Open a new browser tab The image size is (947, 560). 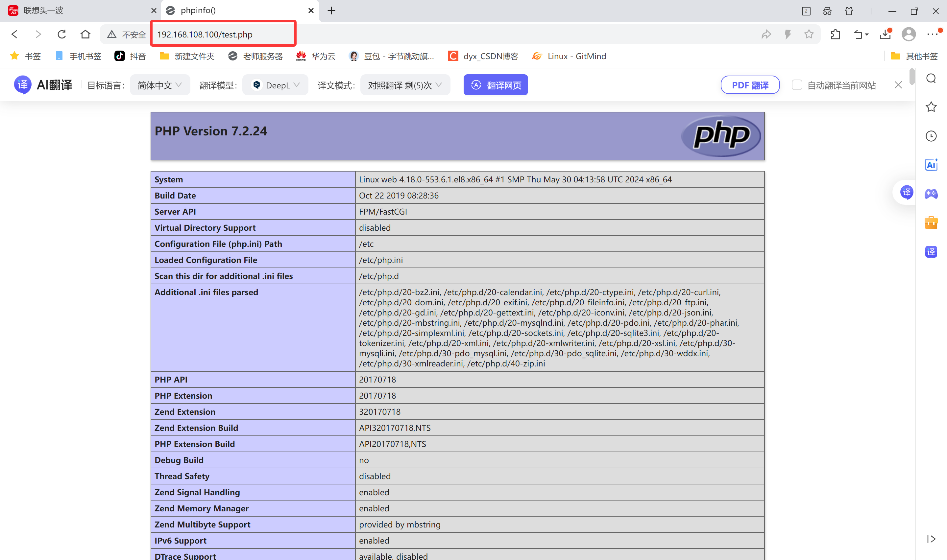coord(331,11)
